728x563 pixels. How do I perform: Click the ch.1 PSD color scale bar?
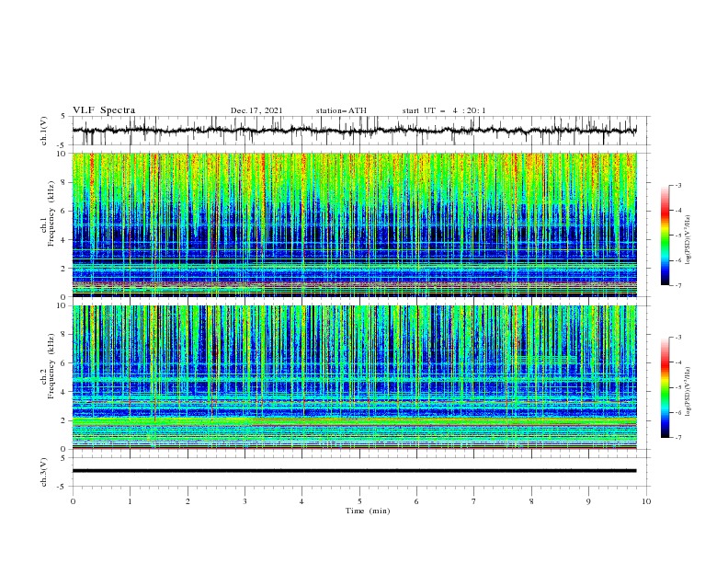point(665,236)
